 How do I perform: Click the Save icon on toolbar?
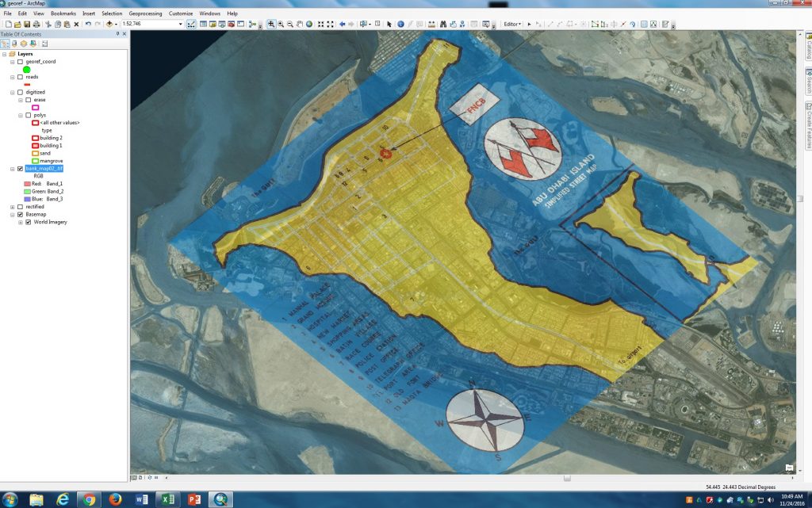[28, 22]
